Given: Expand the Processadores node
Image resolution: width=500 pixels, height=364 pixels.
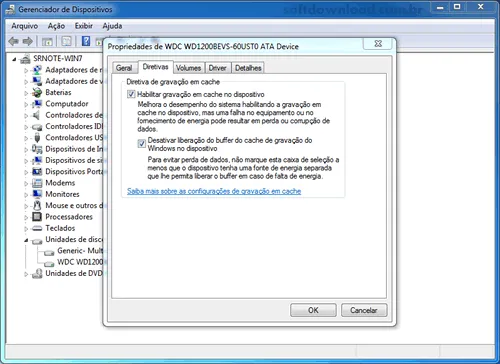Looking at the screenshot, I should [x=26, y=217].
